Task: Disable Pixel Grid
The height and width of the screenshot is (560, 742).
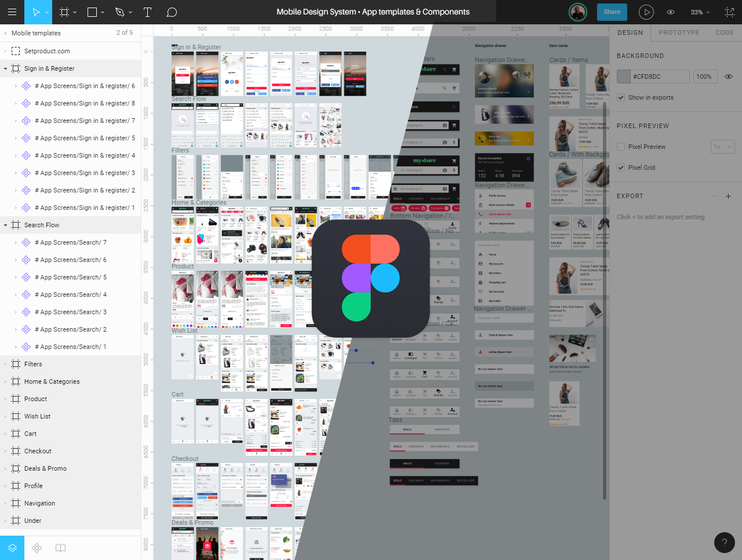Action: (620, 168)
